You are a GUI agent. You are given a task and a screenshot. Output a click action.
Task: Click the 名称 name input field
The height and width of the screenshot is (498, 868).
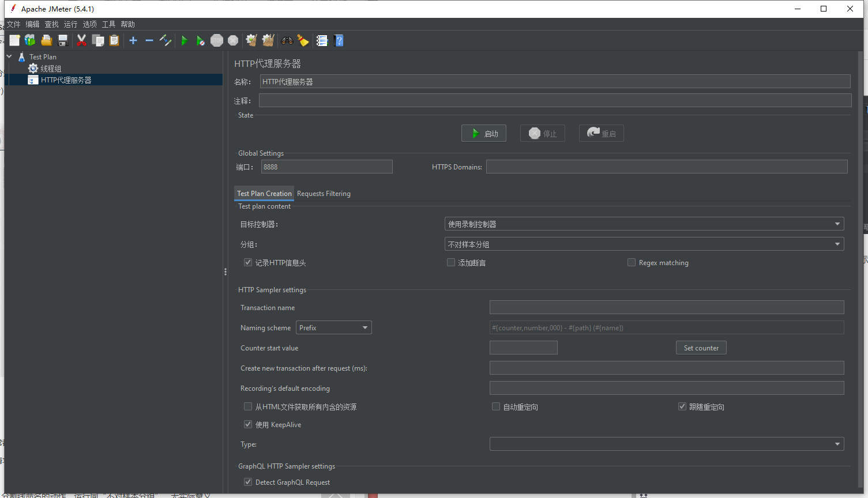(x=555, y=81)
